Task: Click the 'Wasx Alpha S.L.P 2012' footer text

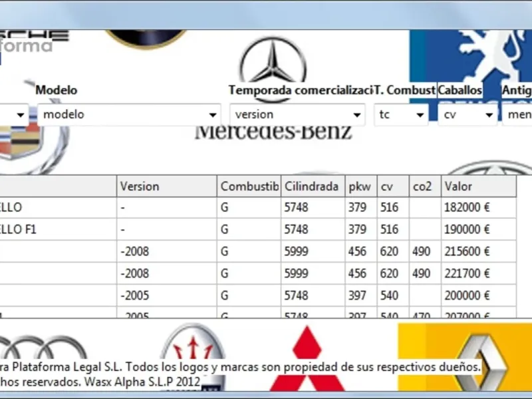Action: [142, 382]
